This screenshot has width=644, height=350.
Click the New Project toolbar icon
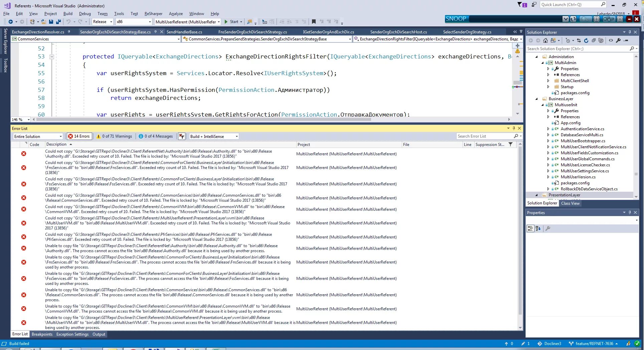pos(32,22)
